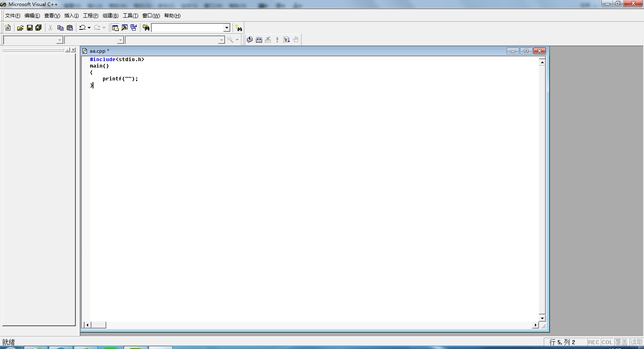
Task: Expand the WizardBar actions arrow
Action: tap(237, 39)
